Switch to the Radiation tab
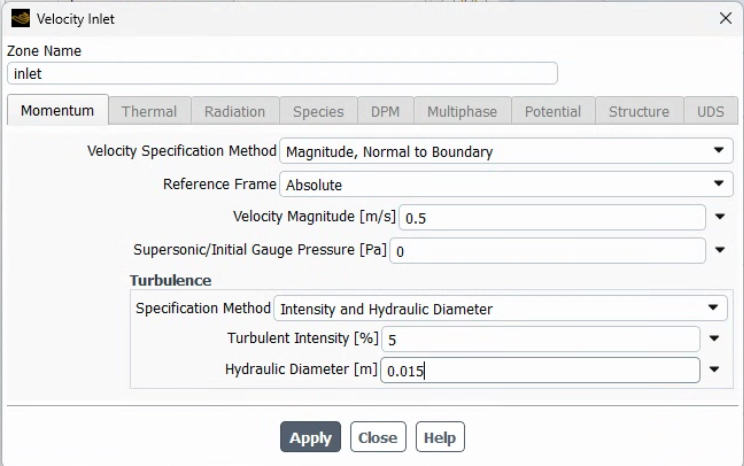Screen dimensions: 744x466 235,111
